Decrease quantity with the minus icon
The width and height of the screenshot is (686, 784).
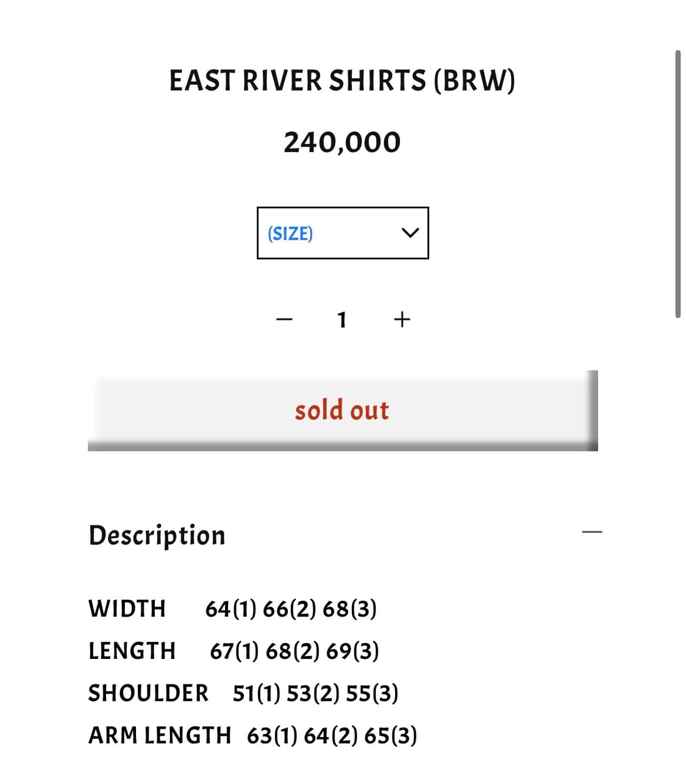pyautogui.click(x=284, y=319)
